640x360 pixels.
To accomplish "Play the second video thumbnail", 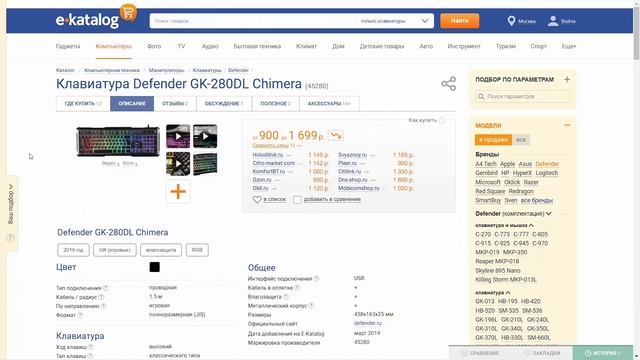I will (x=205, y=136).
